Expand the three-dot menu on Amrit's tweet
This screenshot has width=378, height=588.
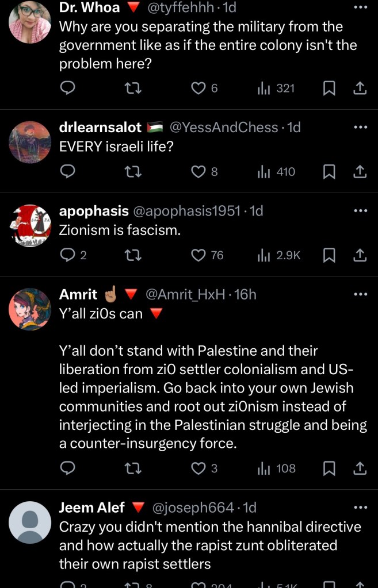coord(360,294)
